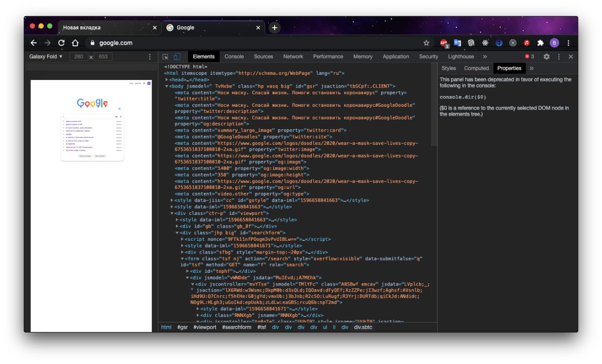Click the lock icon beside google.com

[92, 43]
